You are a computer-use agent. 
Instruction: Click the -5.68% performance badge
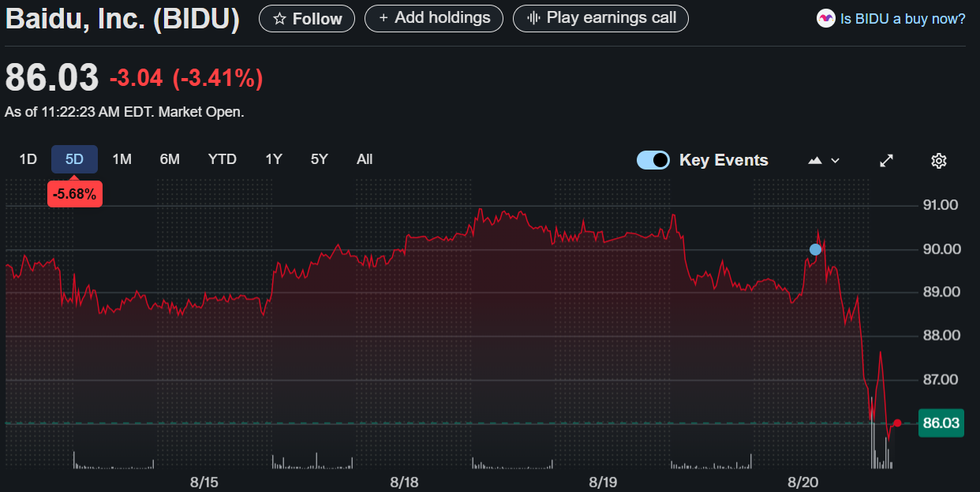tap(74, 194)
